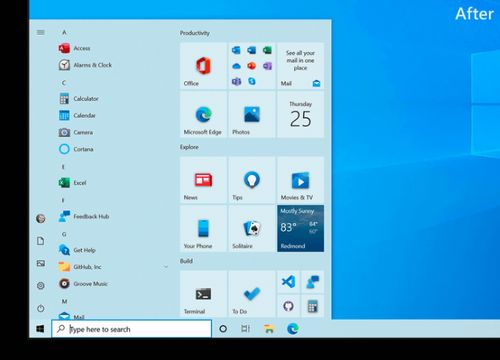Click the letter G header in app list
This screenshot has width=500, height=360.
pyautogui.click(x=64, y=234)
